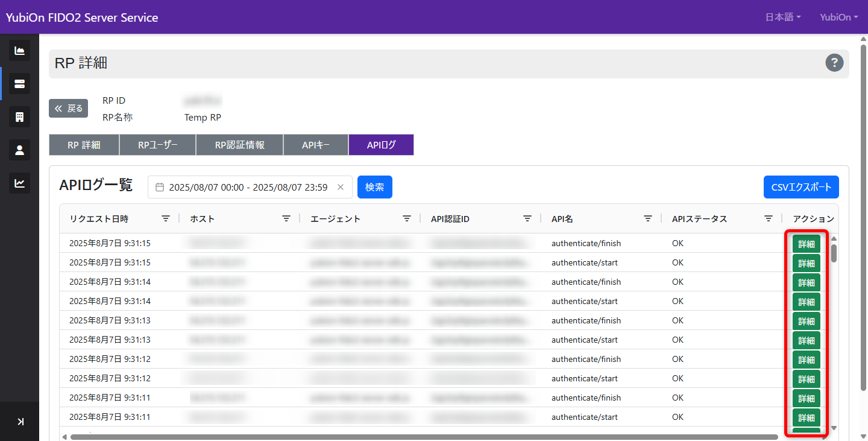Select the APIログ一覧 heading
The image size is (868, 441).
point(96,185)
